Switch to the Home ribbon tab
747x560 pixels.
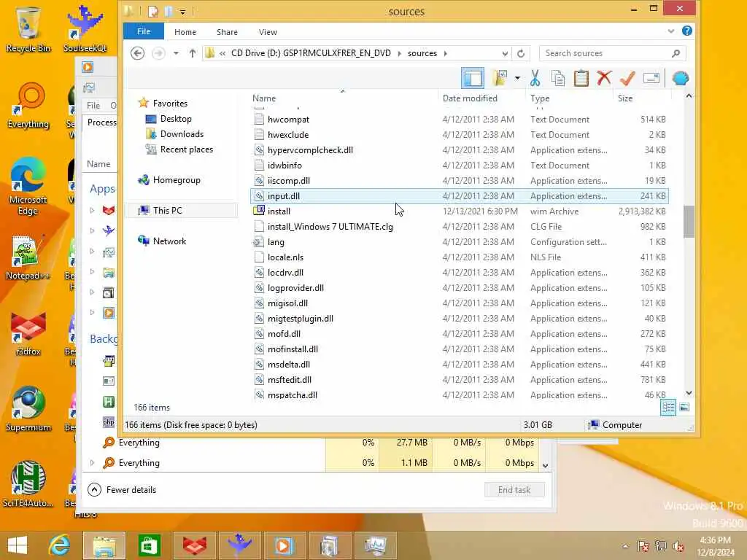pos(185,32)
